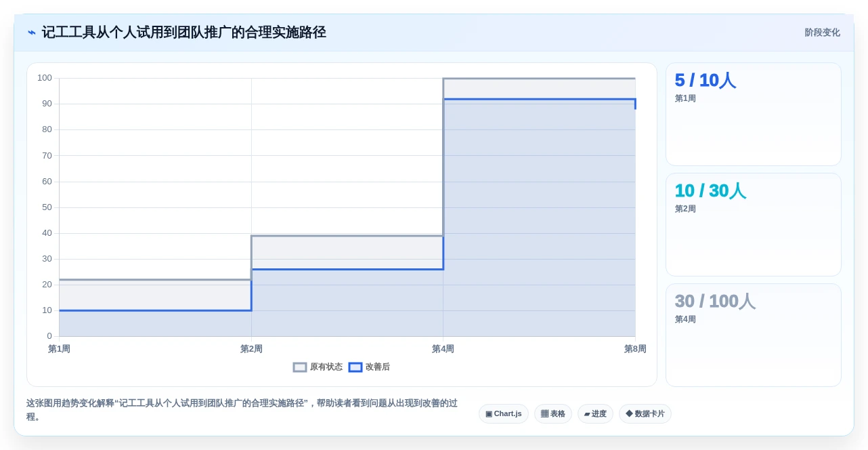Click the chart title 记工工具从个人试用到团队推广的合理实施路径
868x450 pixels.
pos(184,33)
